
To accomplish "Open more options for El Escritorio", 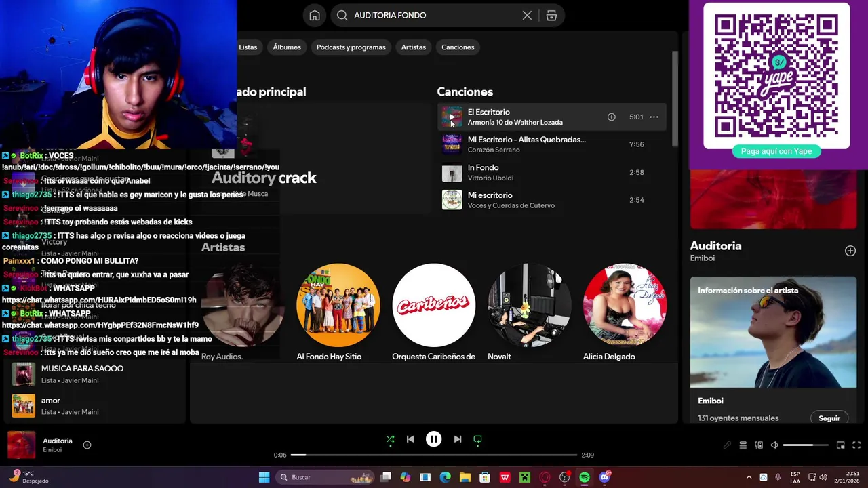I will (x=654, y=117).
